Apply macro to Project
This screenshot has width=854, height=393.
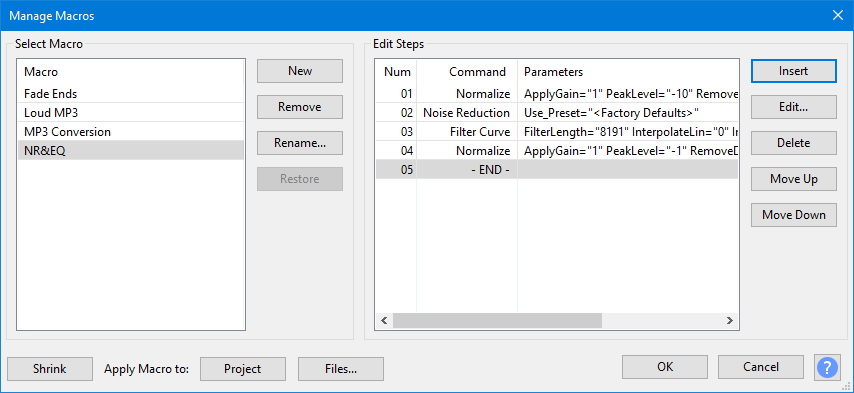243,369
